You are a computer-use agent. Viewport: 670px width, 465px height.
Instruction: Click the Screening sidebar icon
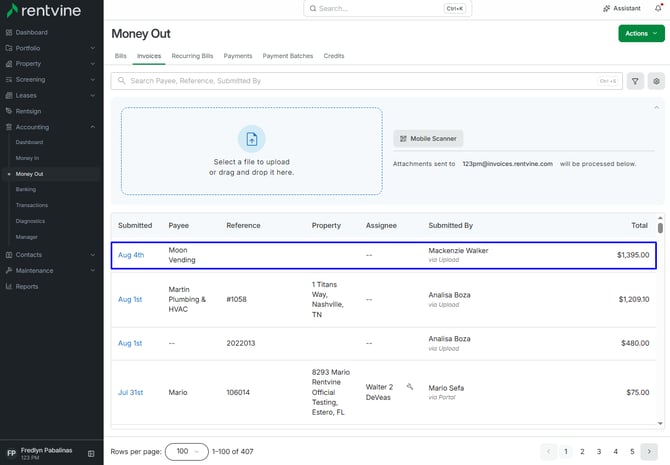coord(9,79)
